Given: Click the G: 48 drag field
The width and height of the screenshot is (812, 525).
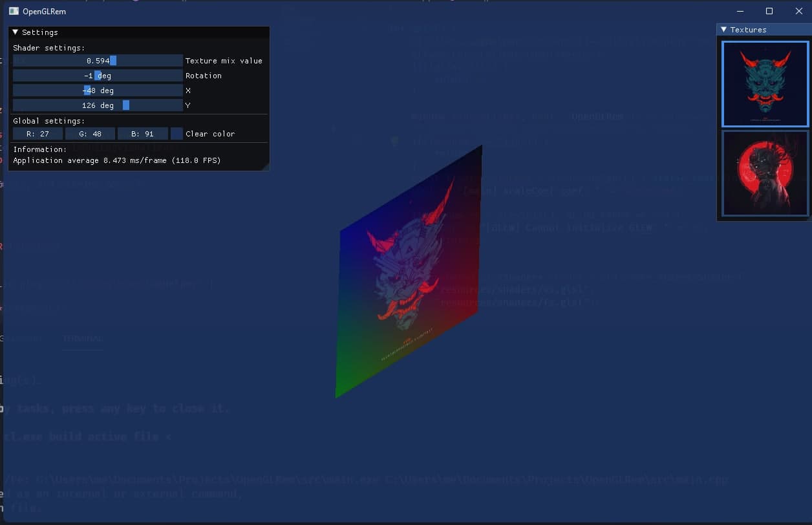Looking at the screenshot, I should 90,134.
